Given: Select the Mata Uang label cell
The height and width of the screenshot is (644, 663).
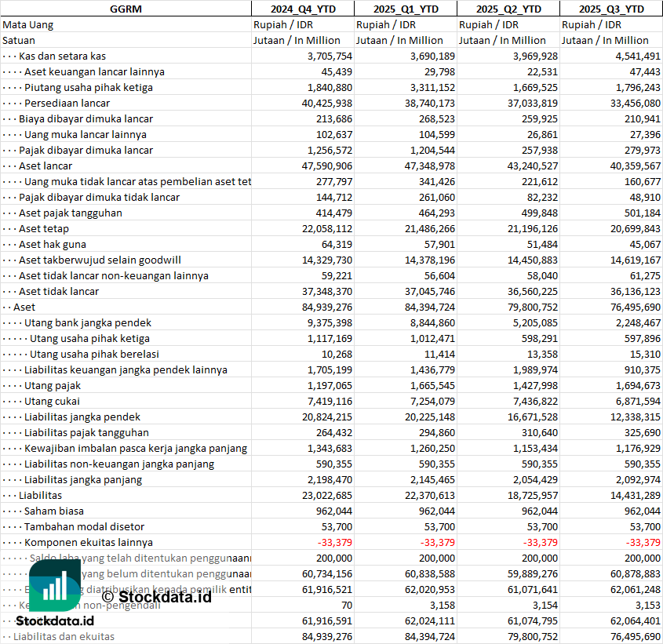Looking at the screenshot, I should pyautogui.click(x=27, y=24).
